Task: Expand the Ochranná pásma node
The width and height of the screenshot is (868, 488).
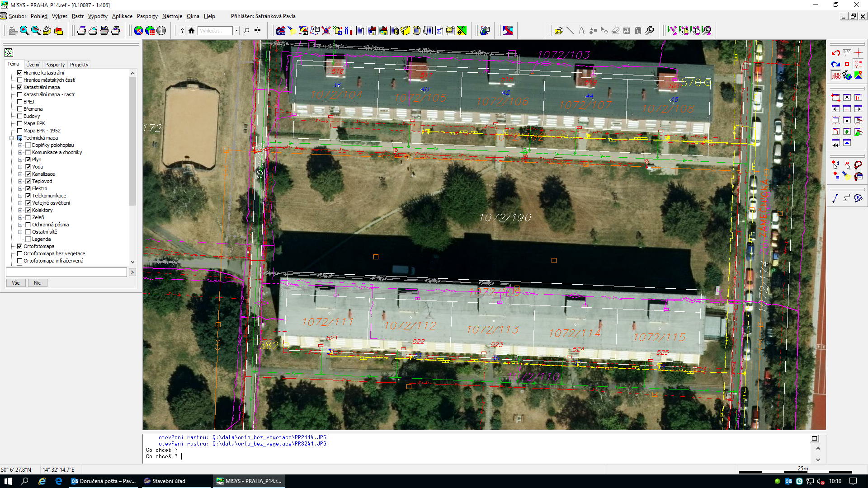Action: pyautogui.click(x=20, y=225)
